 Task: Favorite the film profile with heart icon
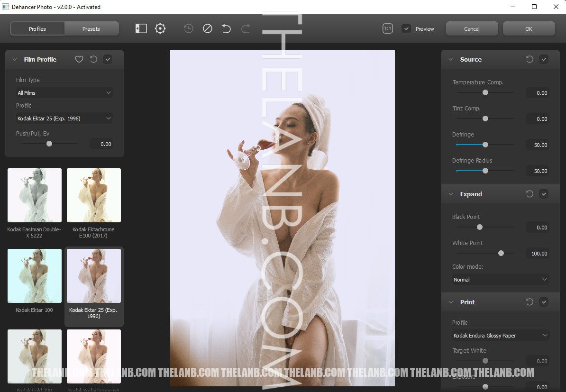coord(79,59)
